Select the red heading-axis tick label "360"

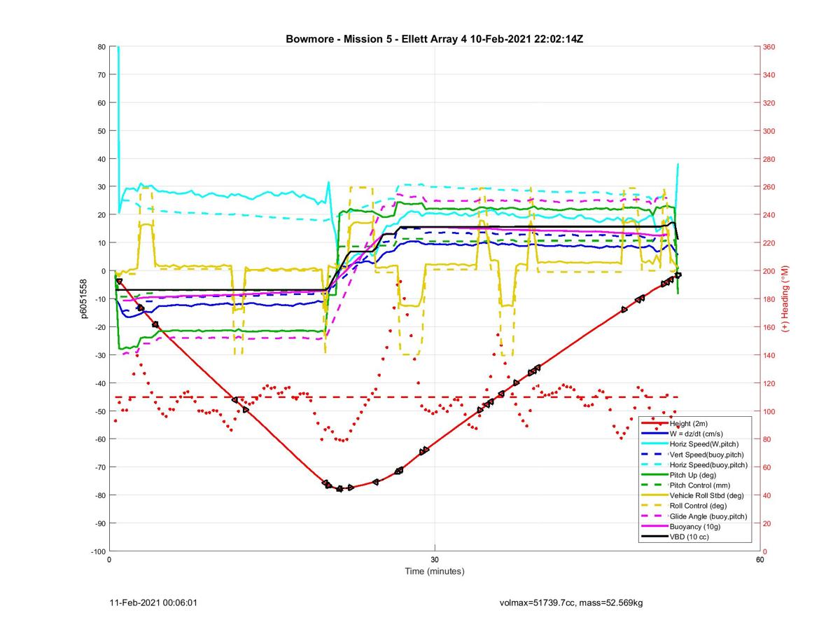click(770, 47)
